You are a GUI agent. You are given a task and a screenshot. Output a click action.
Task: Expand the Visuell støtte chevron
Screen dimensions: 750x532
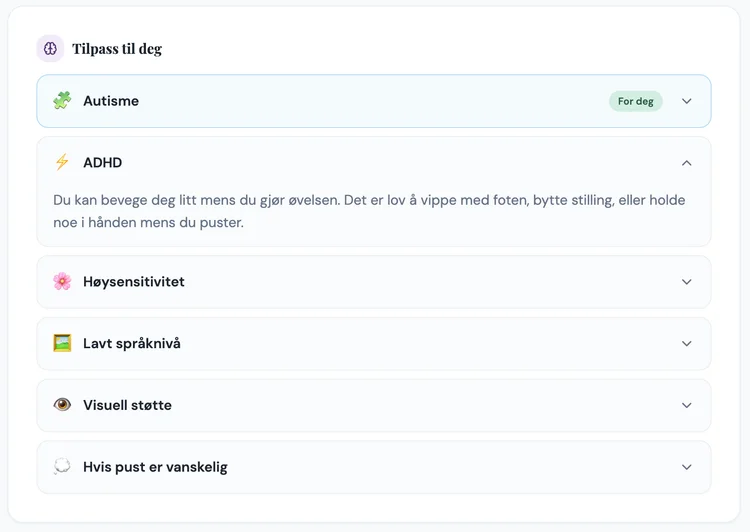point(686,405)
